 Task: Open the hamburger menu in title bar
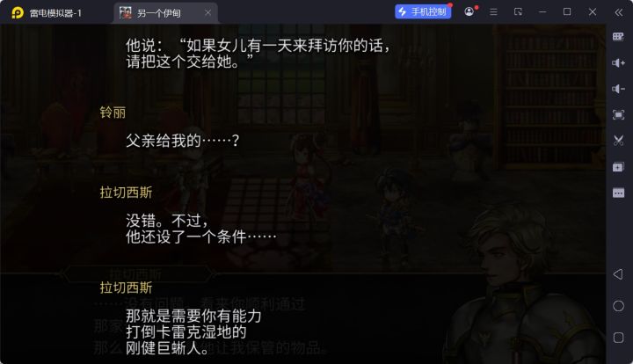click(x=493, y=12)
